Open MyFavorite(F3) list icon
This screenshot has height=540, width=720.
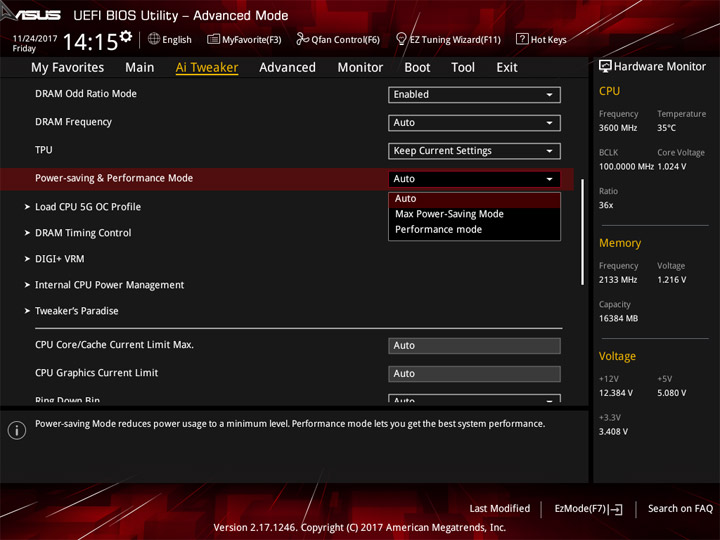coord(213,39)
